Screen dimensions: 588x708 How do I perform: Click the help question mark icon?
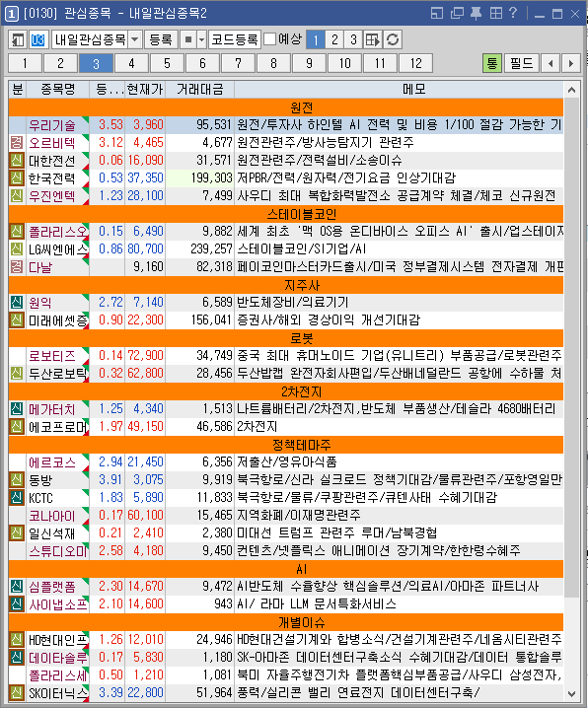(x=512, y=13)
